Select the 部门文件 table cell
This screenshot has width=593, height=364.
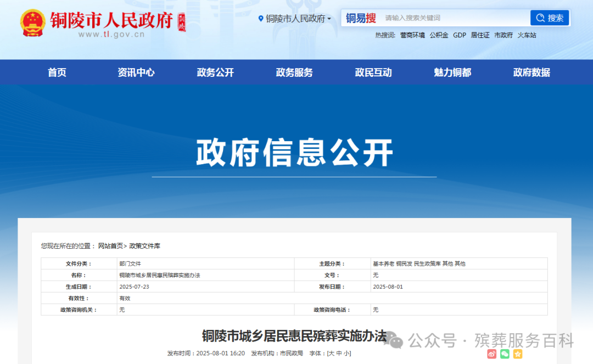(205, 264)
